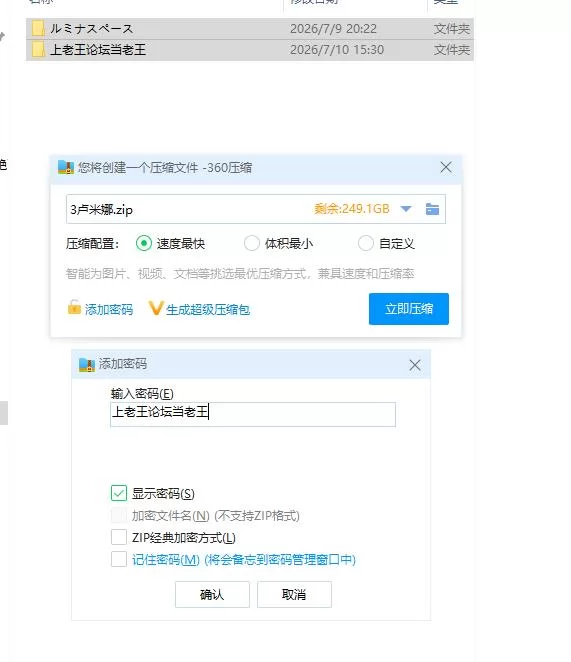Uncheck the 显示密码 checkbox
Viewport: 571px width, 662px height.
click(x=119, y=493)
